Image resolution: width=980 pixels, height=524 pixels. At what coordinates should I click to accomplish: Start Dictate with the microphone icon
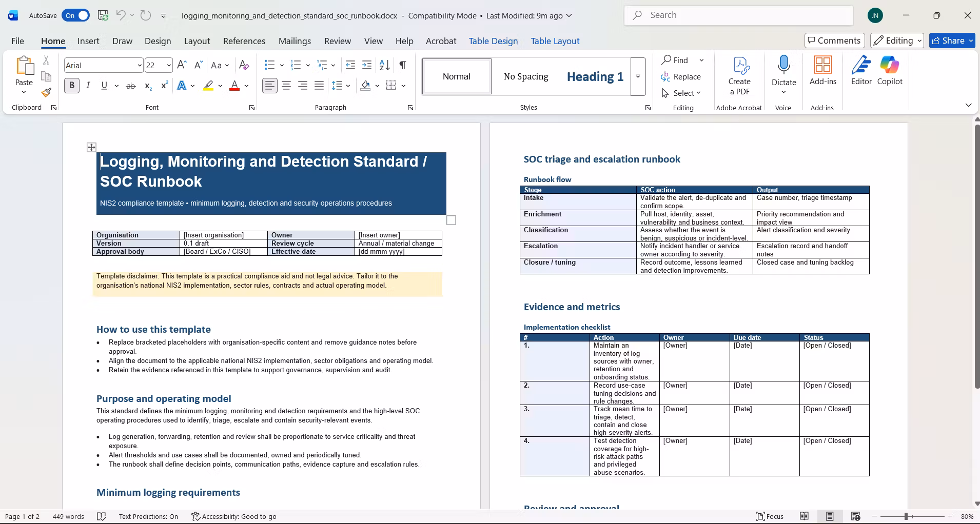click(x=783, y=66)
